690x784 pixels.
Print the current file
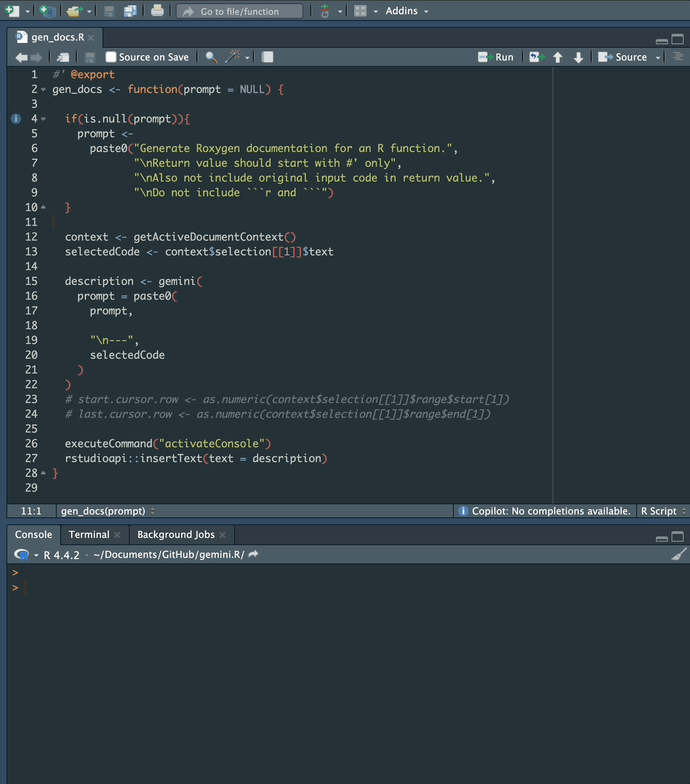pyautogui.click(x=157, y=11)
